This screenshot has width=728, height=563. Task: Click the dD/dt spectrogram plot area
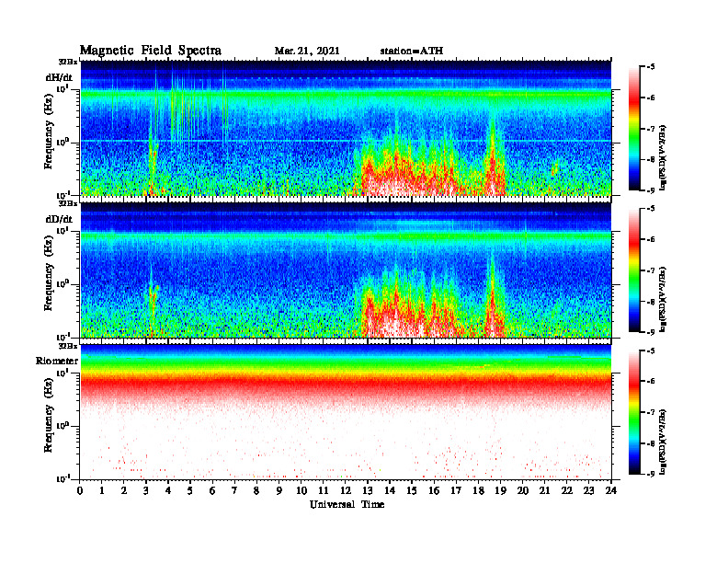[x=346, y=270]
